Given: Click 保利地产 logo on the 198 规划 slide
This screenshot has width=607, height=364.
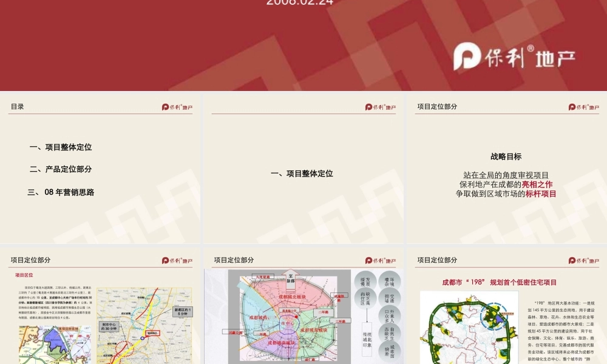Looking at the screenshot, I should (x=584, y=261).
